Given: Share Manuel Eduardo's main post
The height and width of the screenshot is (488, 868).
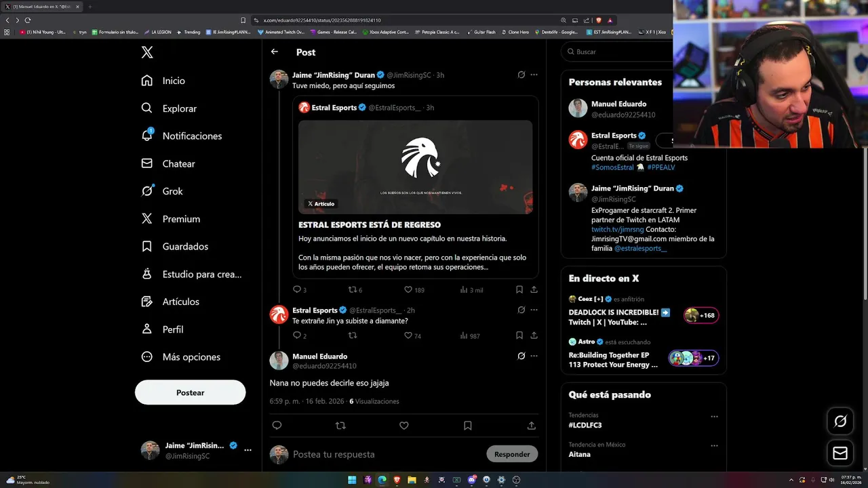Looking at the screenshot, I should pos(531,426).
